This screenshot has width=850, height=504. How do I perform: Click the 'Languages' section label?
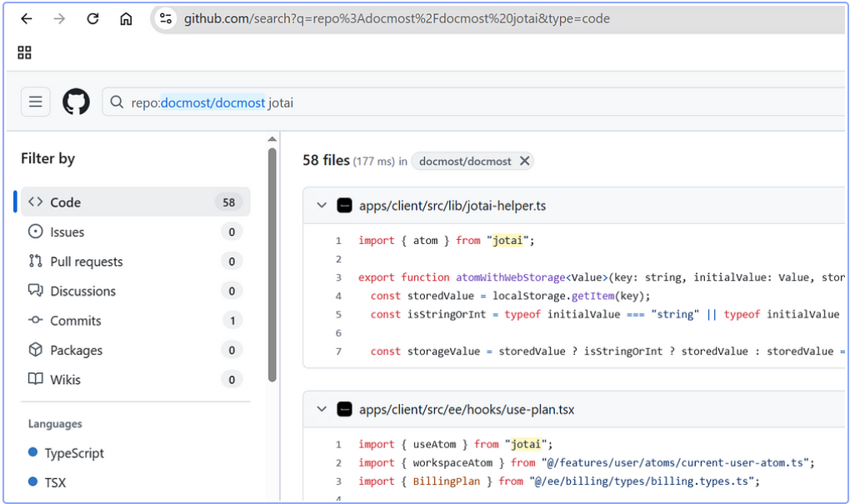pyautogui.click(x=55, y=424)
